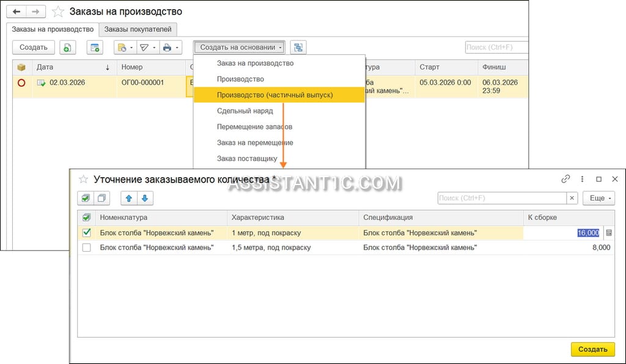Collapse the Создать на основании dropdown button

click(x=240, y=48)
